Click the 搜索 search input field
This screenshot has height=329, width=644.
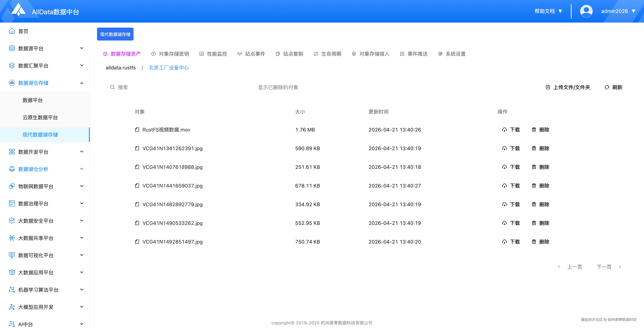[123, 87]
